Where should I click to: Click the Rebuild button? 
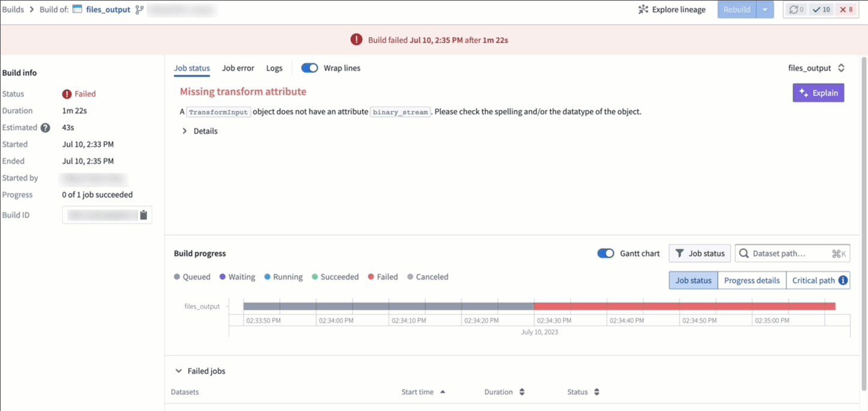(x=737, y=10)
